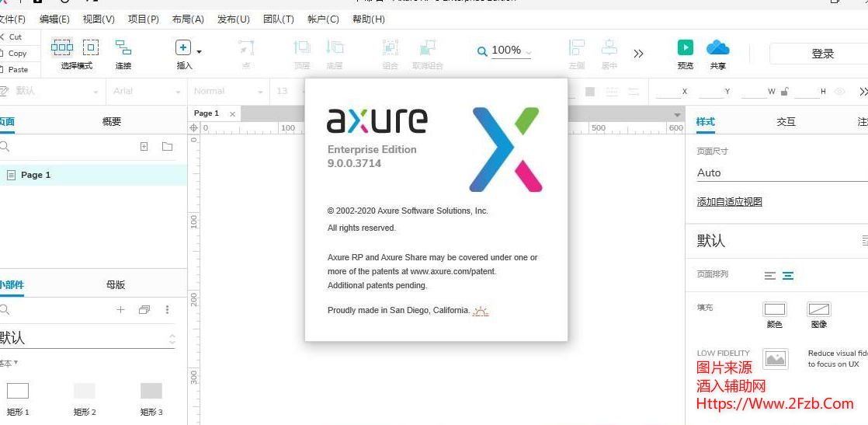Open the 项目(P) menu
This screenshot has width=868, height=425.
click(x=144, y=19)
